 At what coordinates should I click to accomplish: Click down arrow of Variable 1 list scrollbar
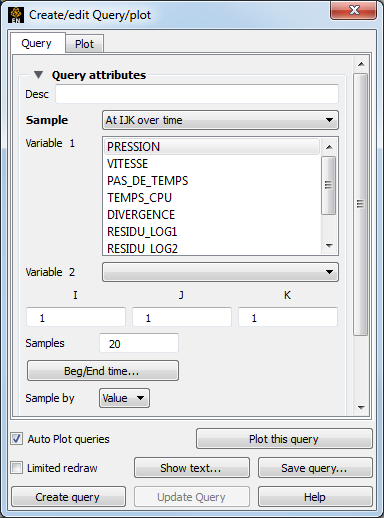(x=329, y=246)
